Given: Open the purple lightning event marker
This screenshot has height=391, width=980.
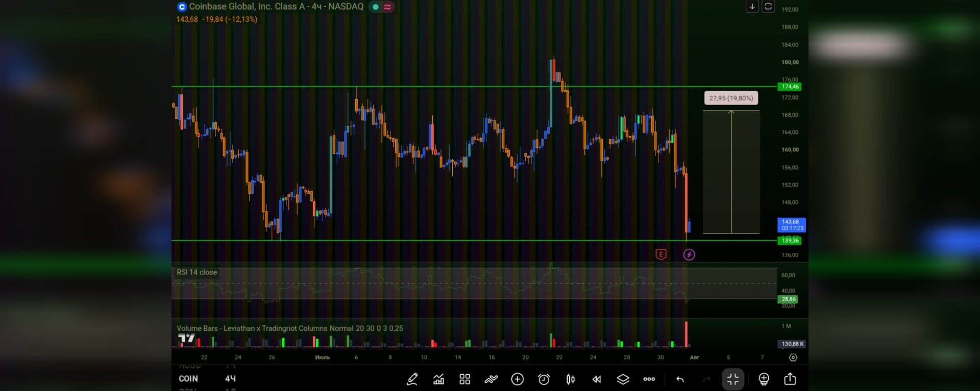Looking at the screenshot, I should (689, 254).
